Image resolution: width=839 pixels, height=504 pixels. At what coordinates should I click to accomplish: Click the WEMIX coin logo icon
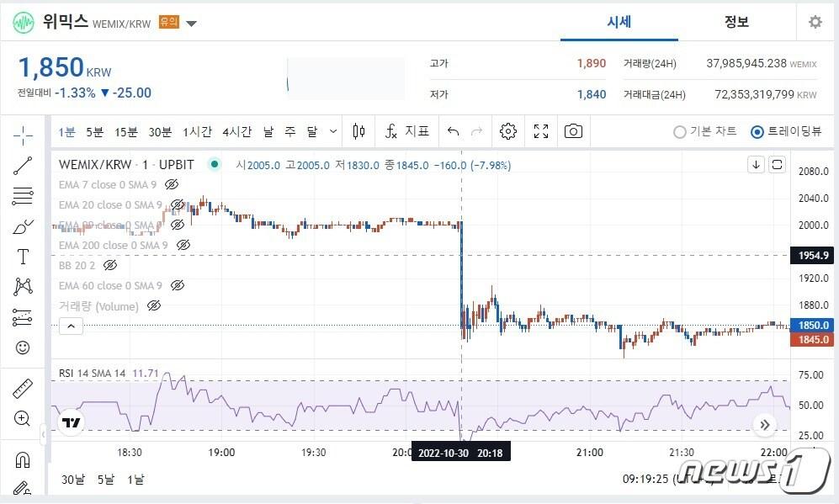[23, 23]
